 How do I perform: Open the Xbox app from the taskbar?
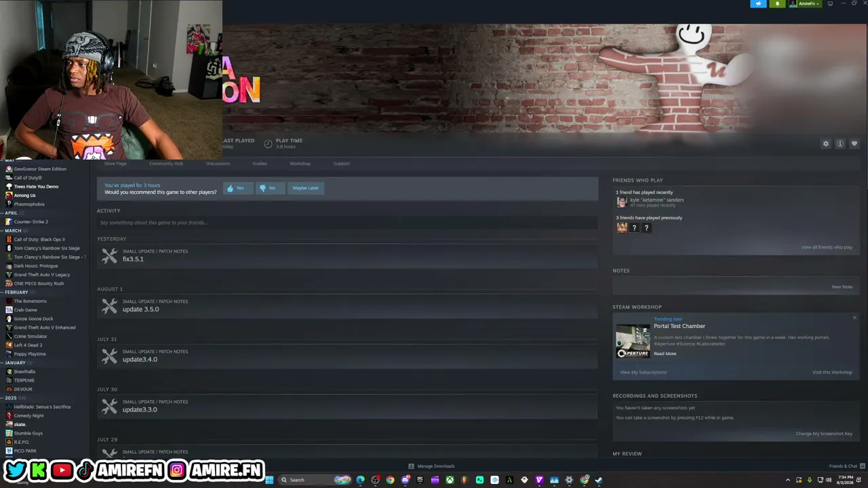pyautogui.click(x=450, y=480)
